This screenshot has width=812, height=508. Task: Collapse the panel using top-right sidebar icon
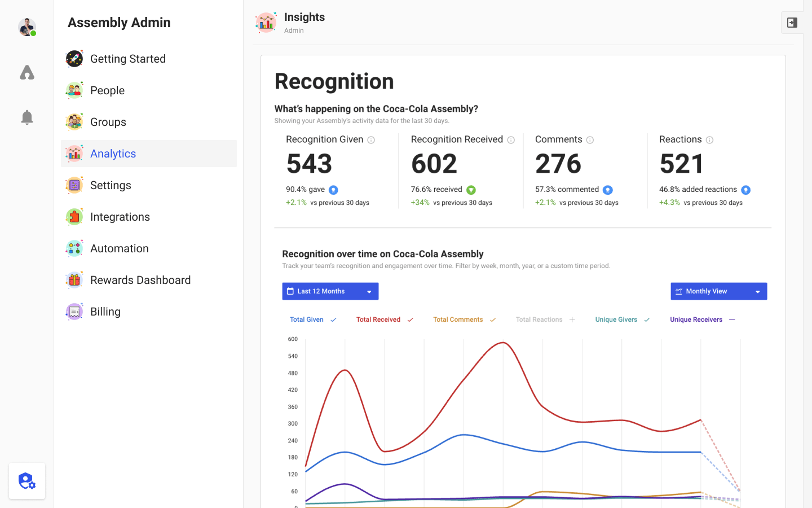tap(792, 23)
